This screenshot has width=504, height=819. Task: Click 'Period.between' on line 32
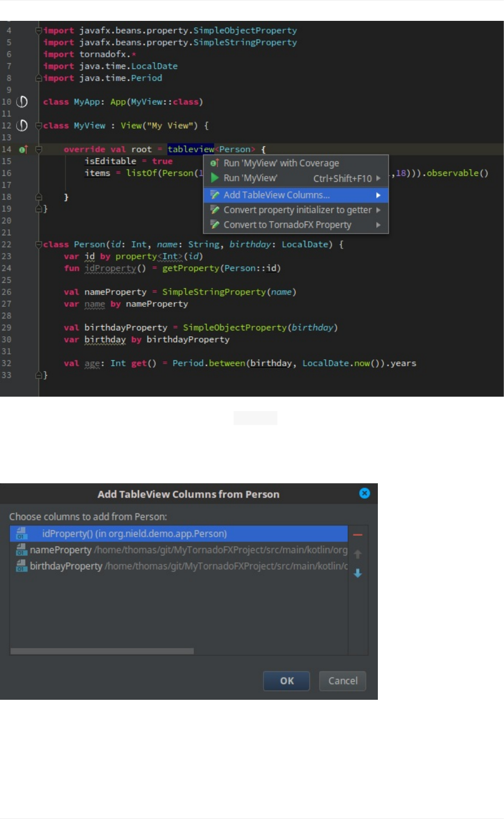pos(208,364)
